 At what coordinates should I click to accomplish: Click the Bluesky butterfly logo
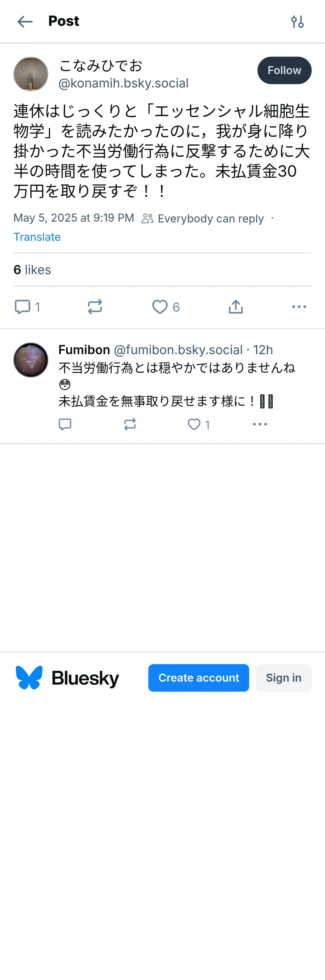[29, 678]
